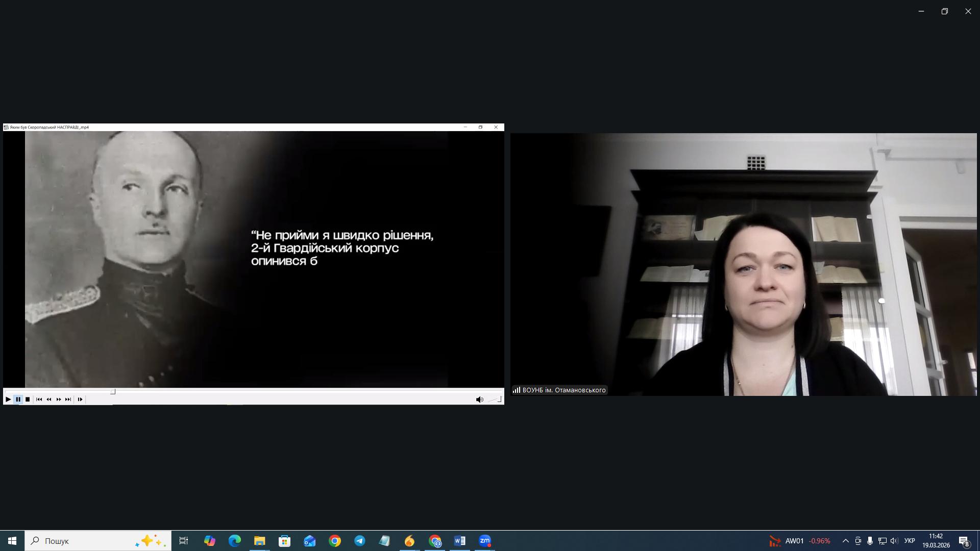Mute the media player speaker icon

pyautogui.click(x=479, y=399)
